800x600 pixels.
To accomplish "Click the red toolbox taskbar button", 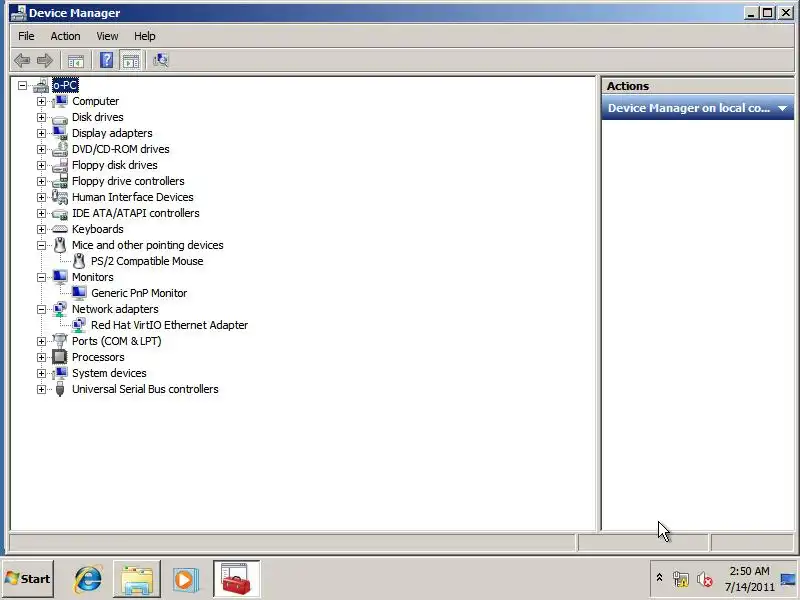I will tap(236, 579).
